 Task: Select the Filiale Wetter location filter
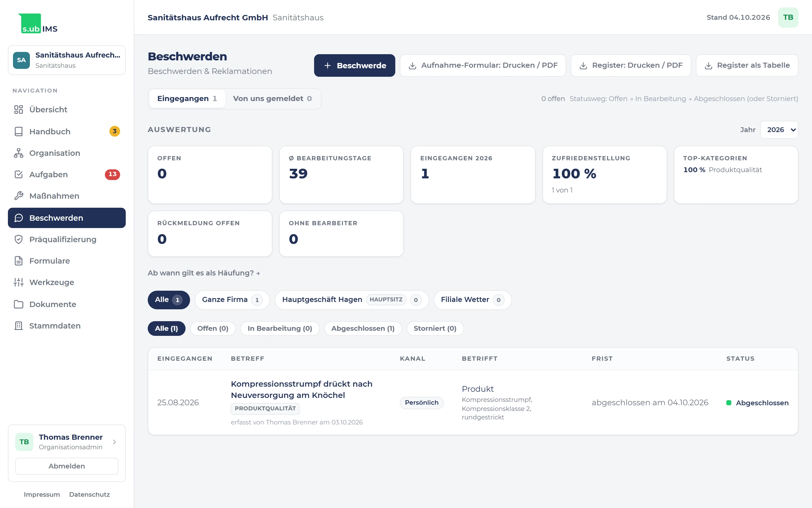click(473, 300)
